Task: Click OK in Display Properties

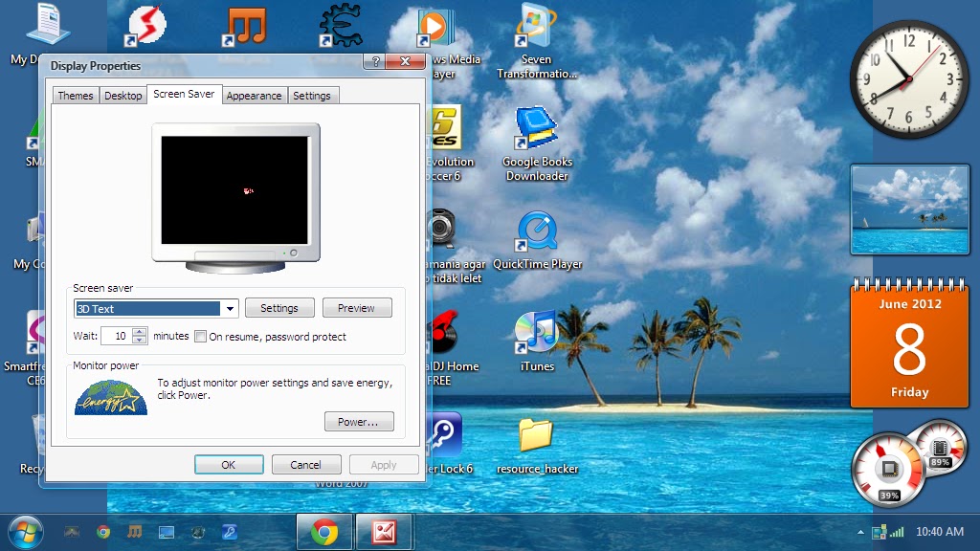Action: [229, 465]
